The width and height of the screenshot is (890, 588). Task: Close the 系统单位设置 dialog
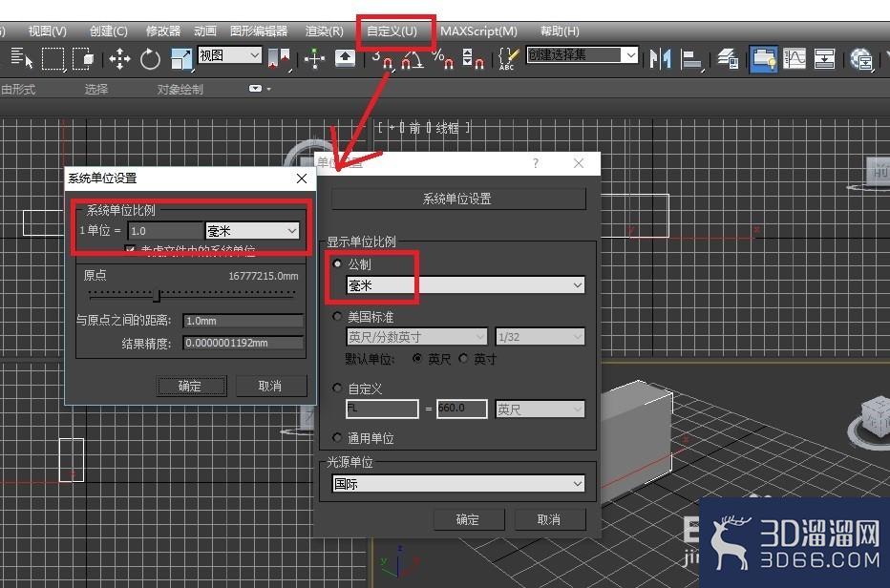pos(302,178)
